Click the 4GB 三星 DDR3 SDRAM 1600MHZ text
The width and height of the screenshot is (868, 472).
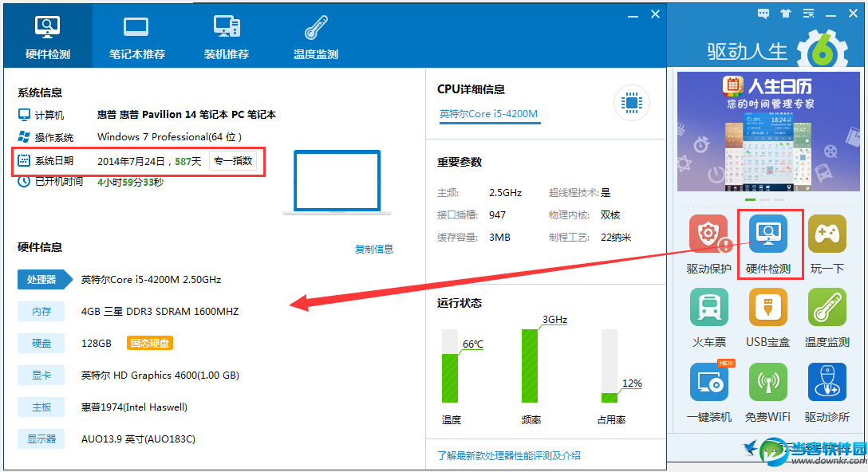(160, 312)
